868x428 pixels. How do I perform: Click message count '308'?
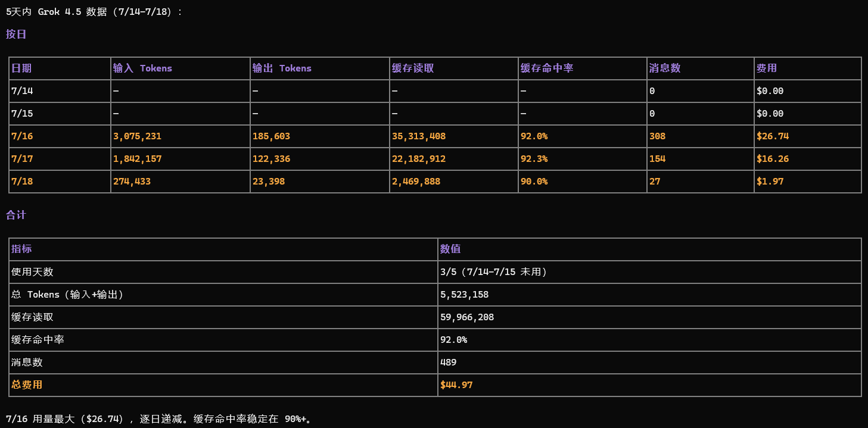coord(658,136)
